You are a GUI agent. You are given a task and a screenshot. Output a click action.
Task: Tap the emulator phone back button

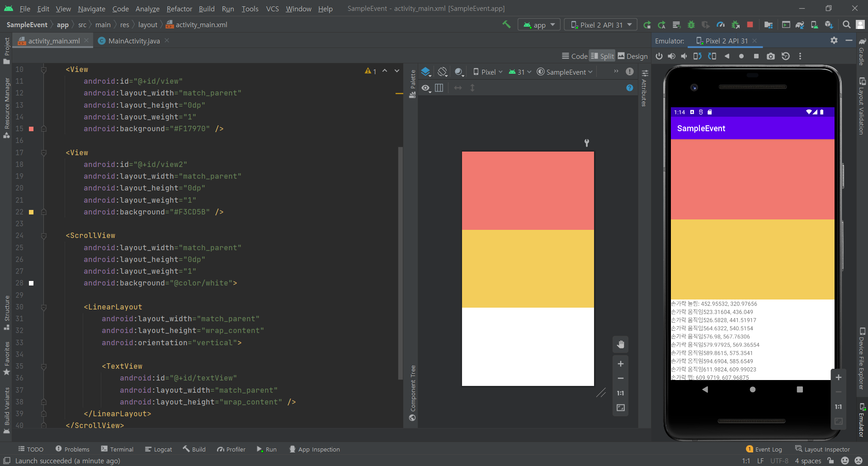[705, 389]
